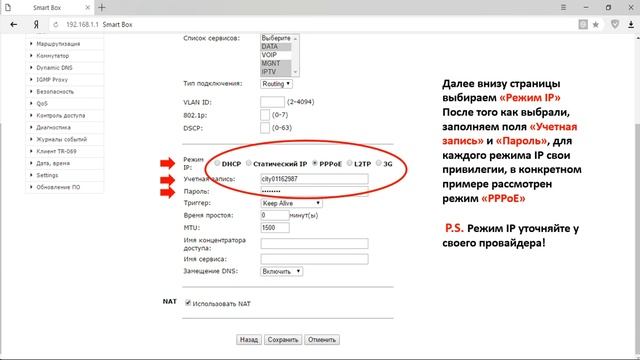640x360 pixels.
Task: Bookmark this page with the star icon
Action: tap(596, 24)
